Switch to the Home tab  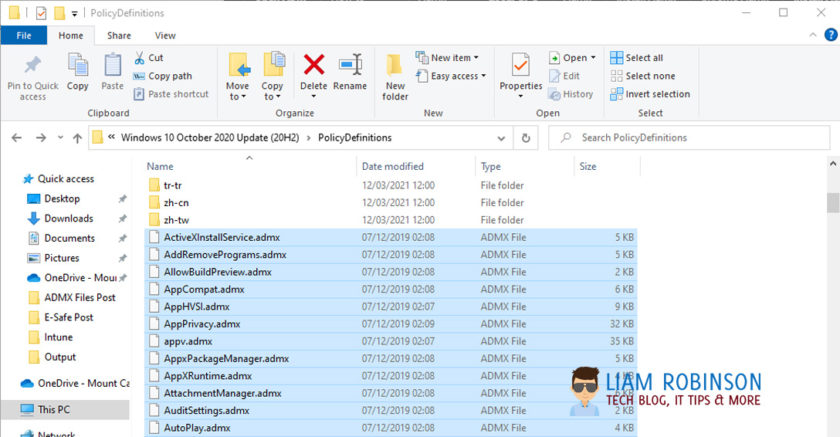point(71,35)
